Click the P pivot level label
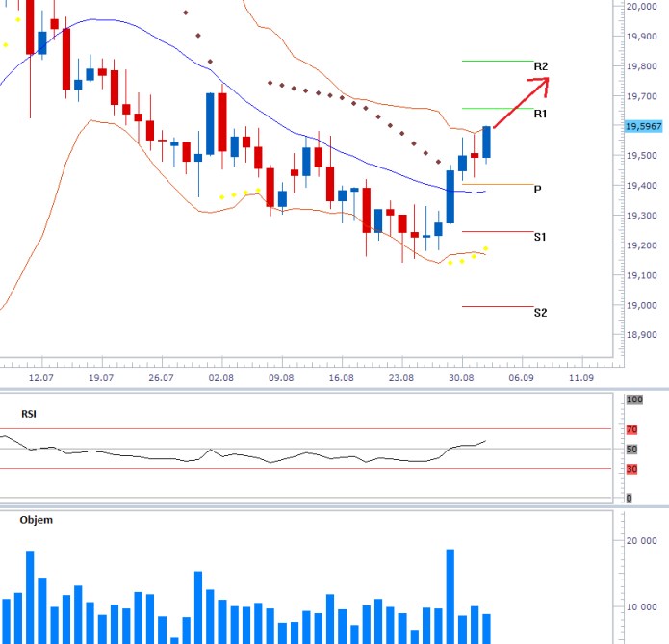 [537, 190]
